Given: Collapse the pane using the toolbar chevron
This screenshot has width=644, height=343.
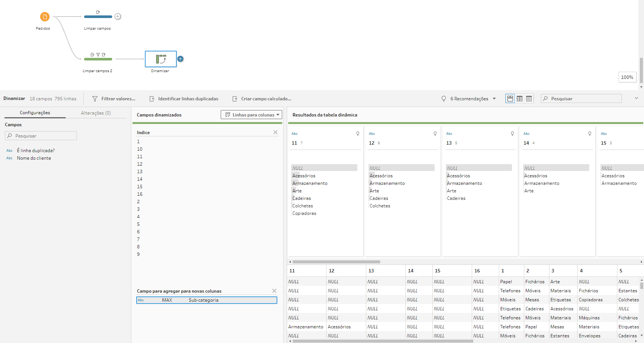Looking at the screenshot, I should point(636,98).
